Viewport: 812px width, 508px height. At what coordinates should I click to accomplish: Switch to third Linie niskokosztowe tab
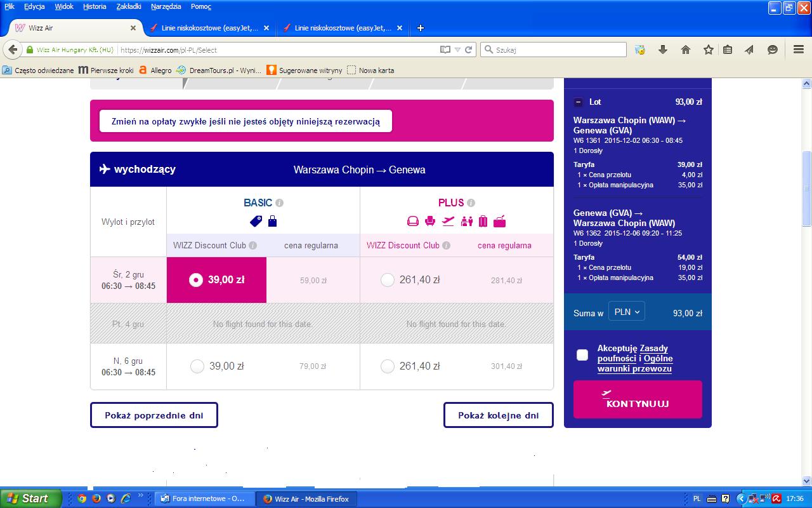343,28
